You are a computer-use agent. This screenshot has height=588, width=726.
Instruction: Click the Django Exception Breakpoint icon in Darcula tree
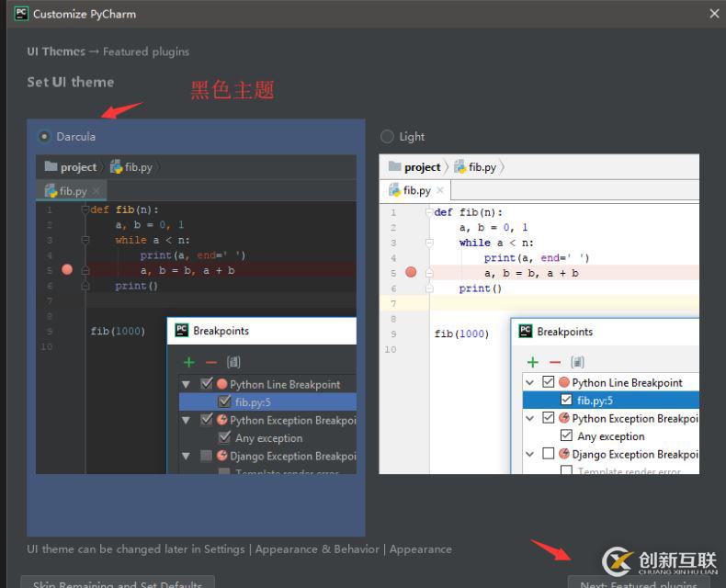[222, 456]
